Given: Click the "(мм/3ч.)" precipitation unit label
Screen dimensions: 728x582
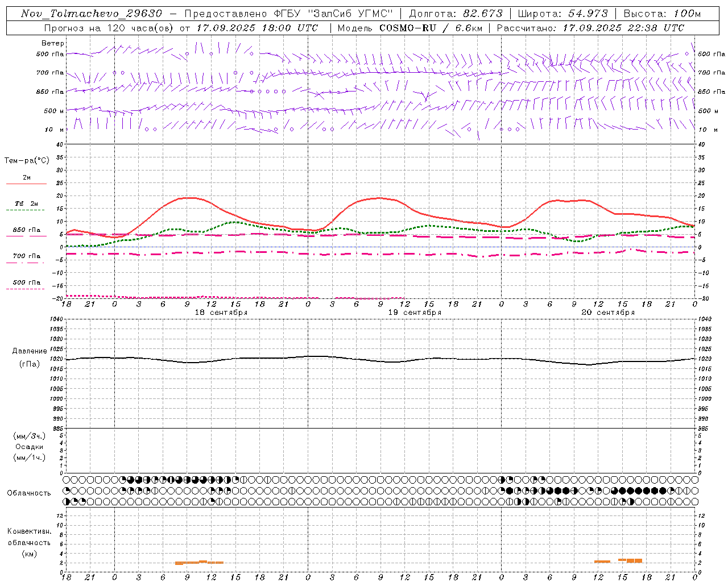Looking at the screenshot, I should pos(30,436).
